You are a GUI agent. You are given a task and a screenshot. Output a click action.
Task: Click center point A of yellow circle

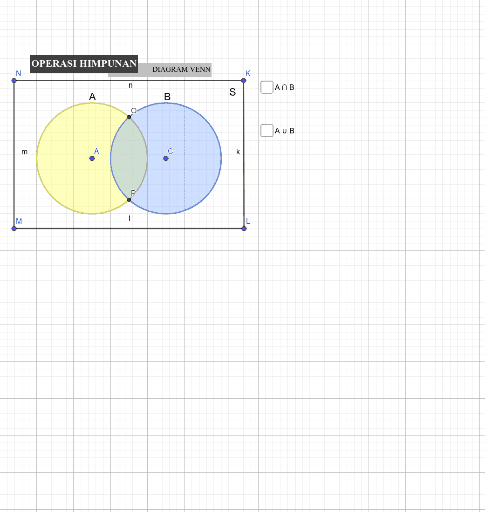pos(92,158)
